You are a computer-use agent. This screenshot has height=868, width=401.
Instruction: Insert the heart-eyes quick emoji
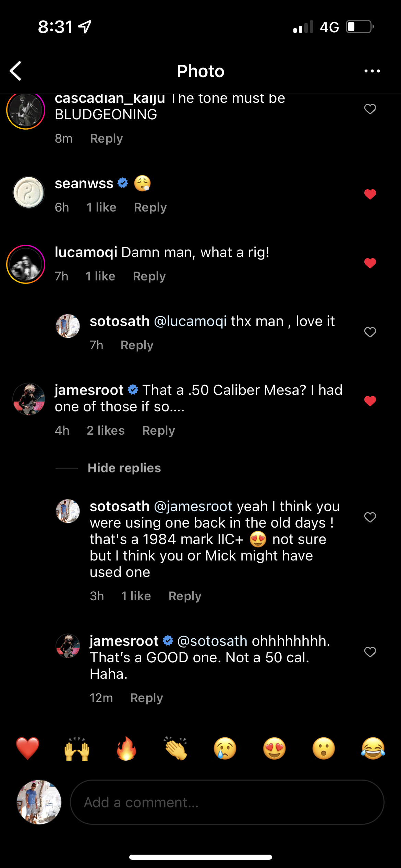274,748
